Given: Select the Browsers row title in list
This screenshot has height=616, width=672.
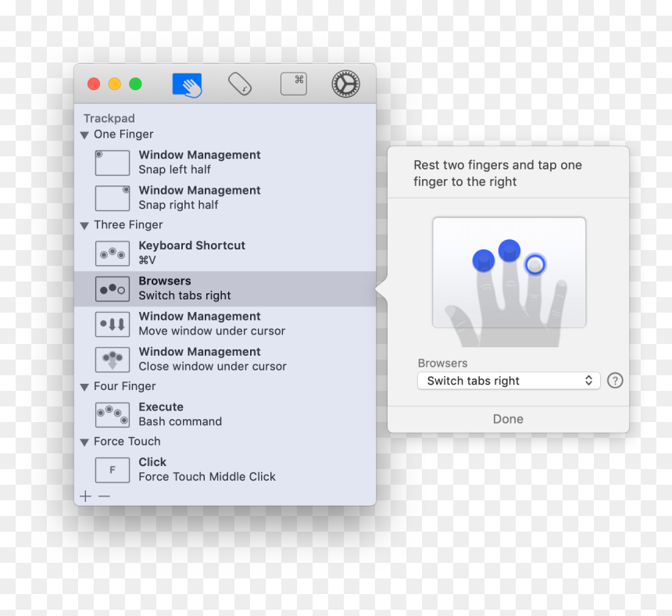Looking at the screenshot, I should 165,281.
